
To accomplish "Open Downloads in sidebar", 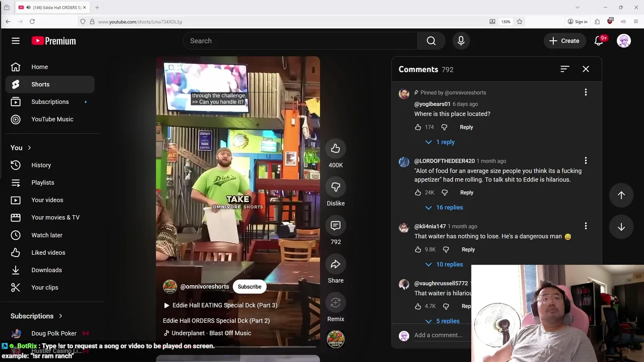I will tap(50, 270).
